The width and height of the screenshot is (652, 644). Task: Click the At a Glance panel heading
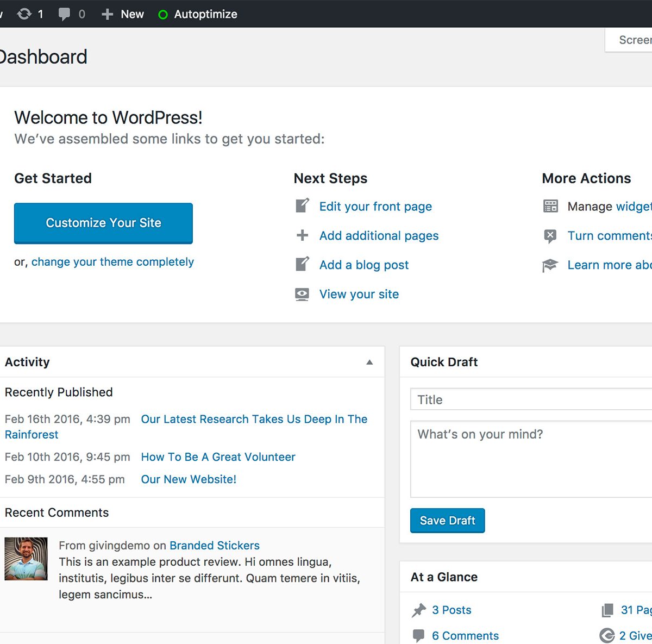tap(444, 577)
